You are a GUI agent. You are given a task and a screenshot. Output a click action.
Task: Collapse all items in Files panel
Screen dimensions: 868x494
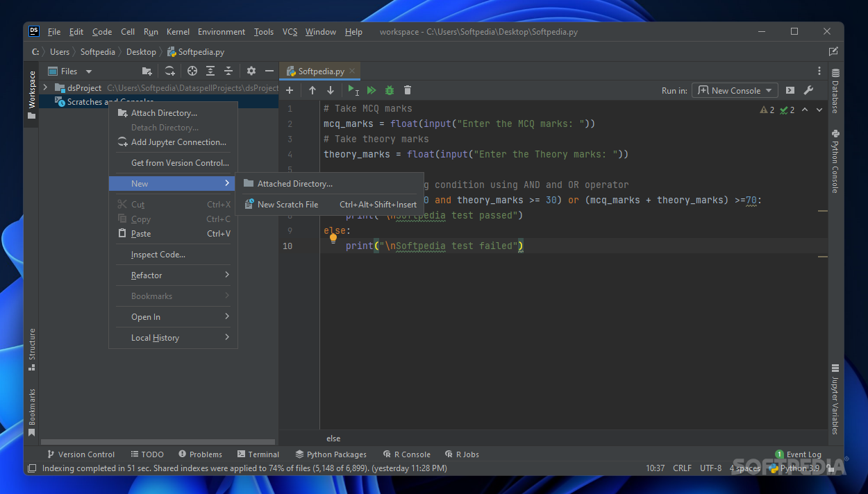228,71
